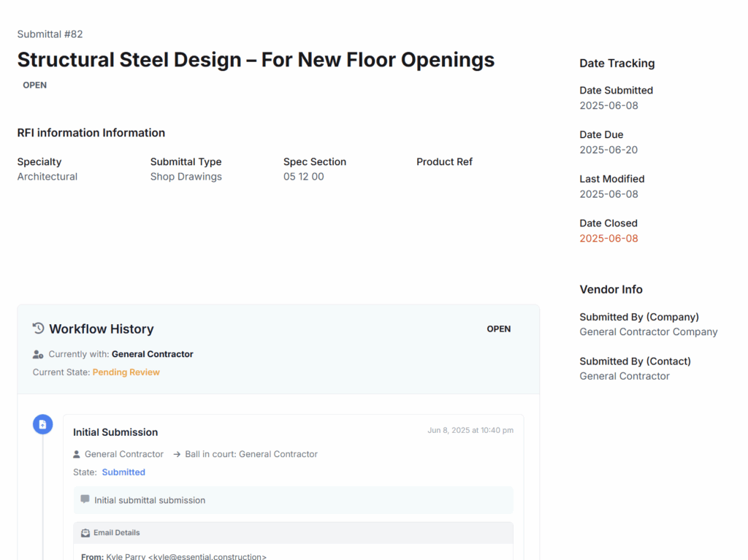The width and height of the screenshot is (748, 560).
Task: Click the comment bubble icon in note
Action: tap(85, 499)
